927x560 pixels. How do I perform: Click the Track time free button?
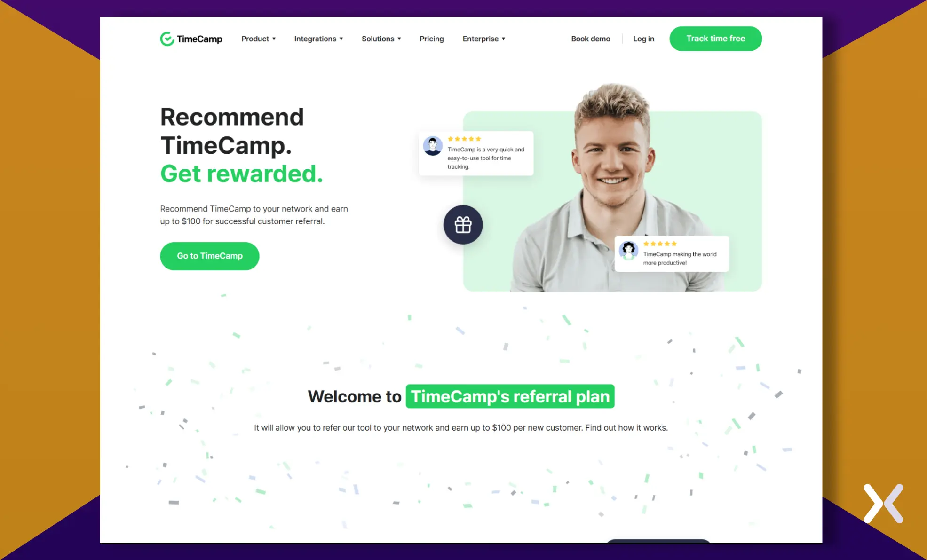(x=715, y=39)
